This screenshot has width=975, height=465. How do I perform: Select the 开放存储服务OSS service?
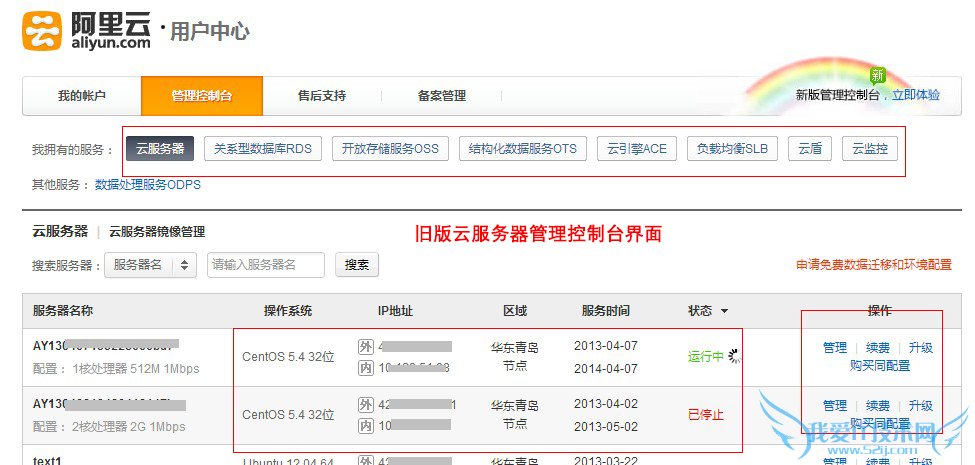[x=390, y=149]
